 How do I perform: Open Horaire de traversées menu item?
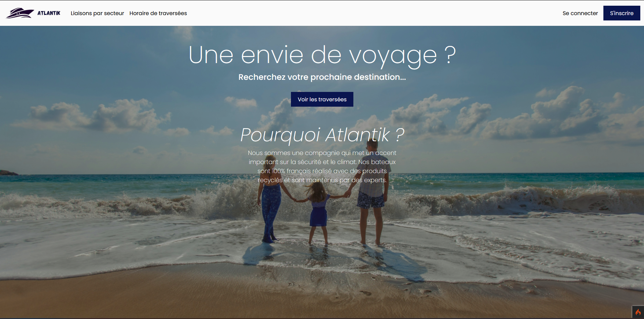[158, 13]
